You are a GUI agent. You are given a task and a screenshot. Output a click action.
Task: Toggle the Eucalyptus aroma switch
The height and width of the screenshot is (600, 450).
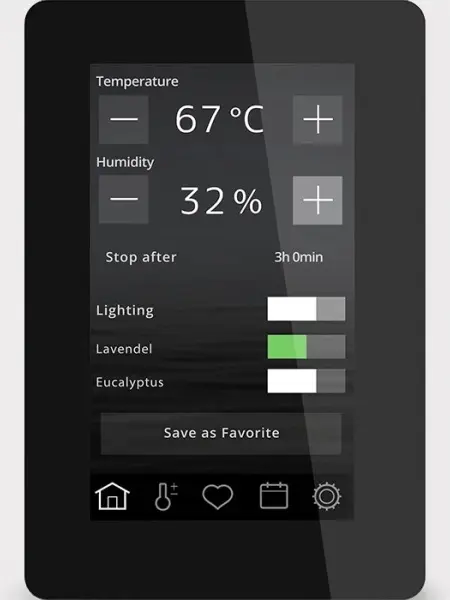click(x=306, y=381)
